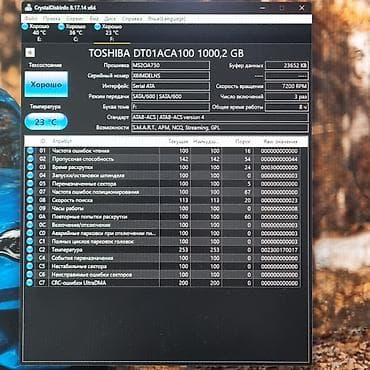
Task: Click the S.M.A.R.T., APM, NCQ features field
Action: pyautogui.click(x=220, y=128)
